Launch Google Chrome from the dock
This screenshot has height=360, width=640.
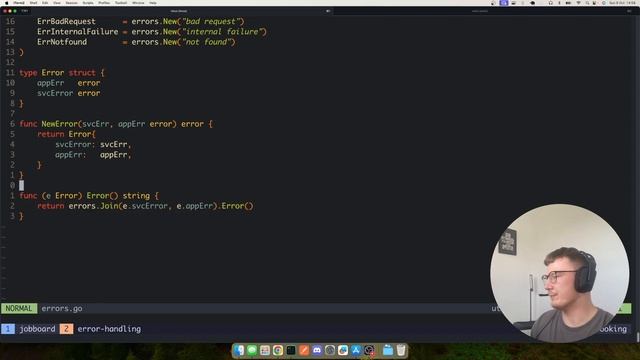[278, 350]
